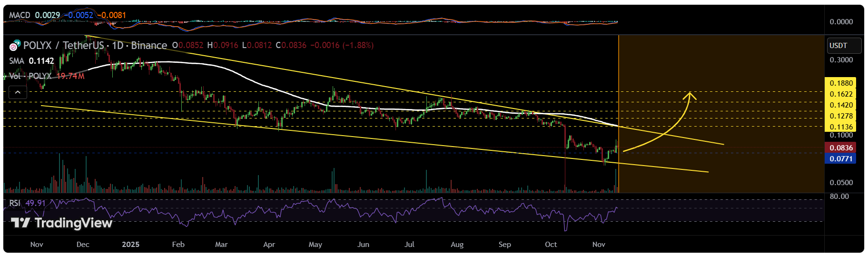Click the red 0.0836 current price label
The image size is (868, 256).
tap(841, 148)
